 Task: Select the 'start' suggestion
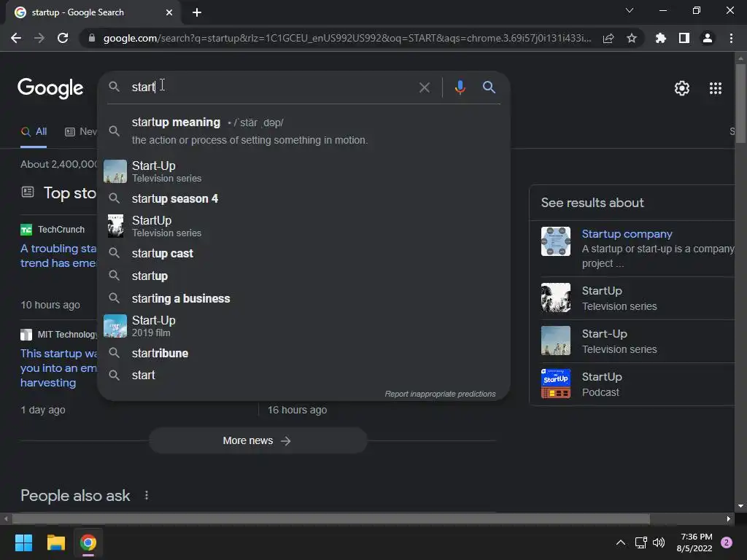pyautogui.click(x=303, y=376)
